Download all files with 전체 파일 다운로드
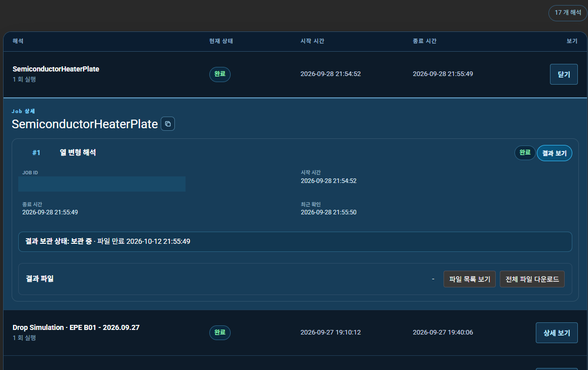Viewport: 588px width, 370px height. tap(532, 279)
